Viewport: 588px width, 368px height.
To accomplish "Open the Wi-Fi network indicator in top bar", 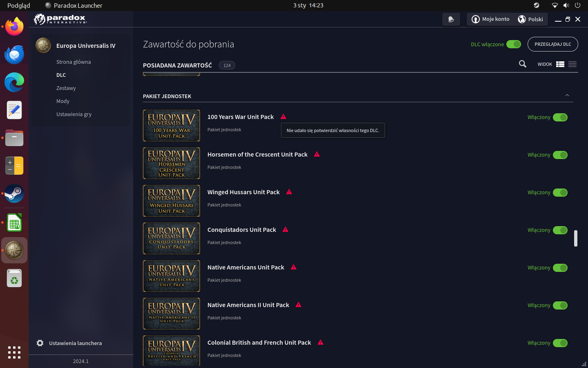I will pos(555,5).
